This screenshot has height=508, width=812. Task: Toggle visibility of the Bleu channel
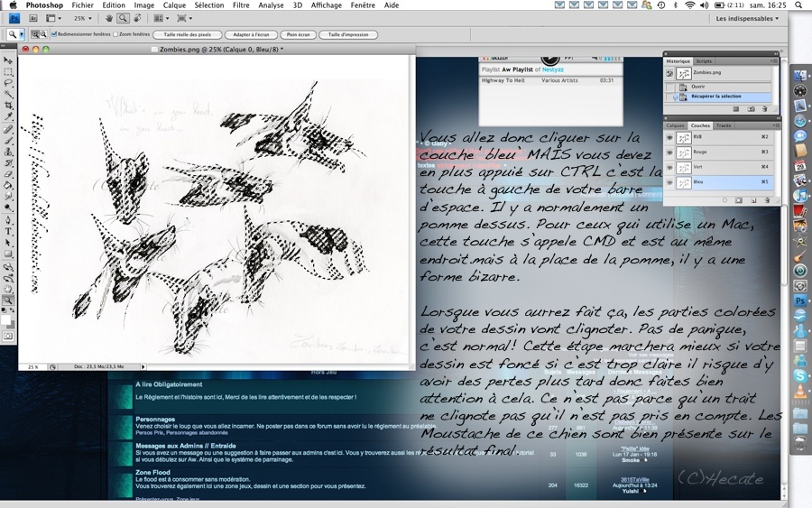click(x=669, y=182)
